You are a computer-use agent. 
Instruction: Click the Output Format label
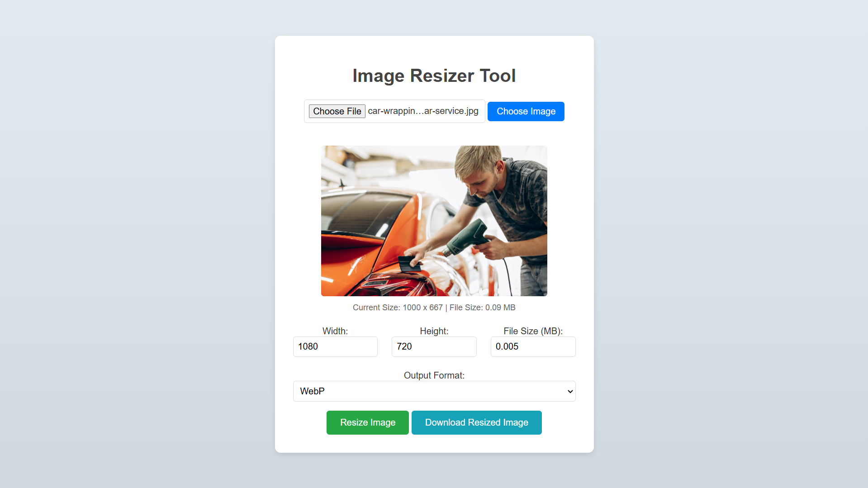(x=434, y=375)
